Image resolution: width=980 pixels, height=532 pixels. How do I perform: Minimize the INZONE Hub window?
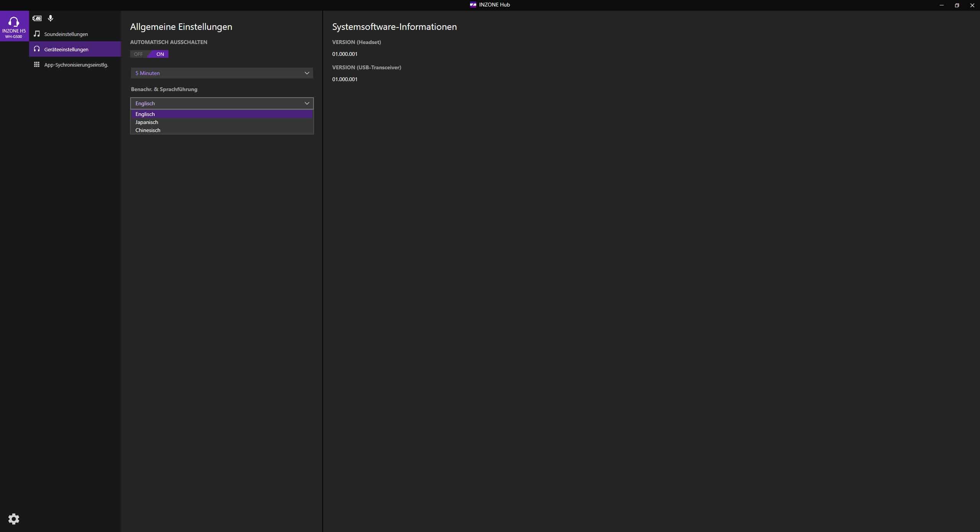[941, 5]
